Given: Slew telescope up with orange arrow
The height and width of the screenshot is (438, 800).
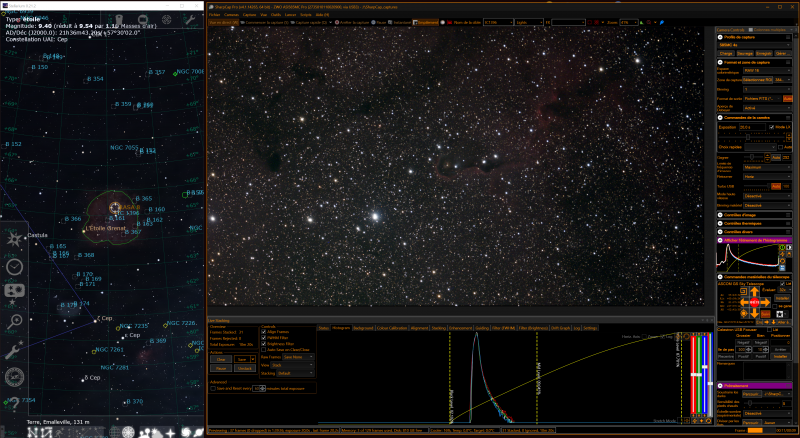Looking at the screenshot, I should (755, 291).
